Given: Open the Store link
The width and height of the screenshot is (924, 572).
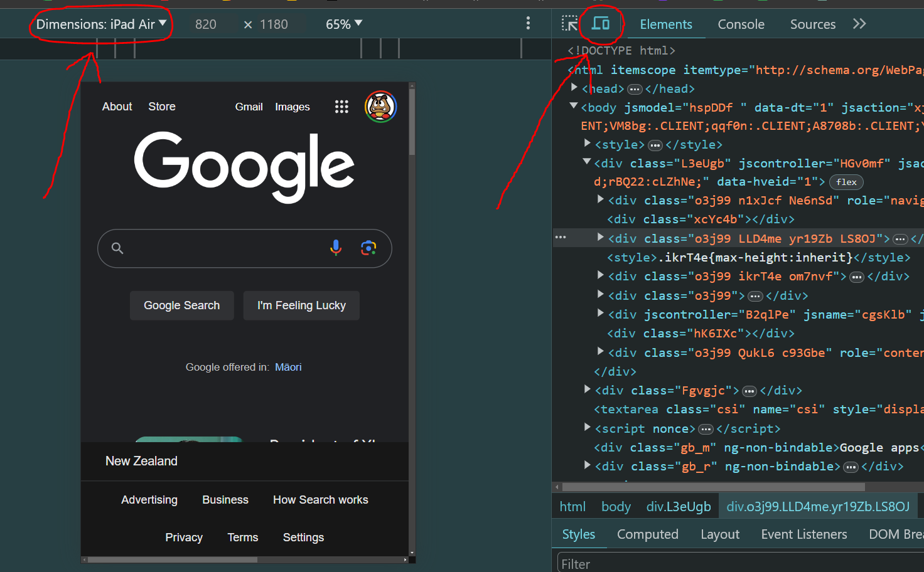Looking at the screenshot, I should [162, 107].
